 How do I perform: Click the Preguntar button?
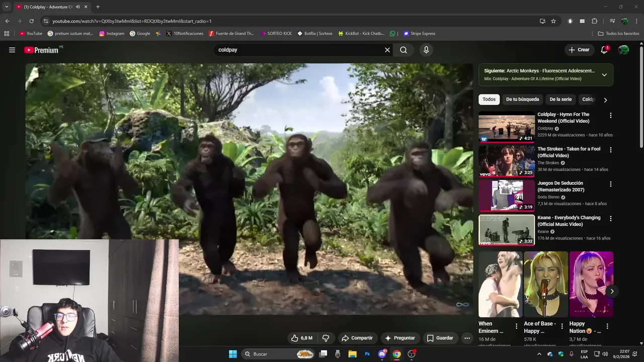pyautogui.click(x=399, y=338)
